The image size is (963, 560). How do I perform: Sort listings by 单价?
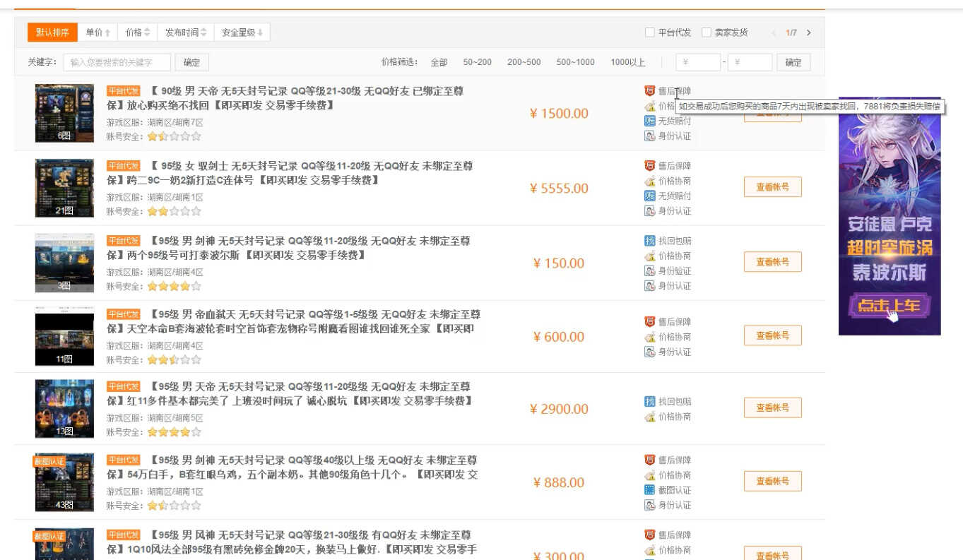click(x=98, y=32)
